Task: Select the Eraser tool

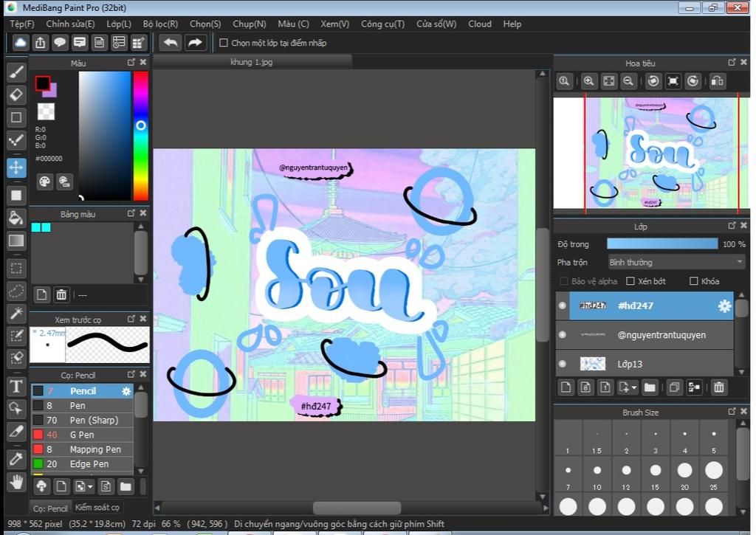Action: (16, 94)
